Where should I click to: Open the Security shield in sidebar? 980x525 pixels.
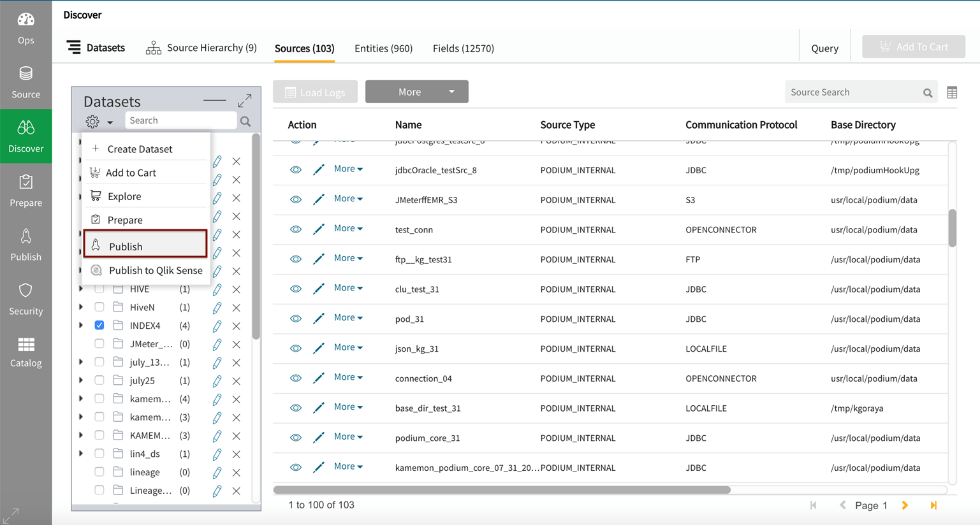[x=26, y=299]
